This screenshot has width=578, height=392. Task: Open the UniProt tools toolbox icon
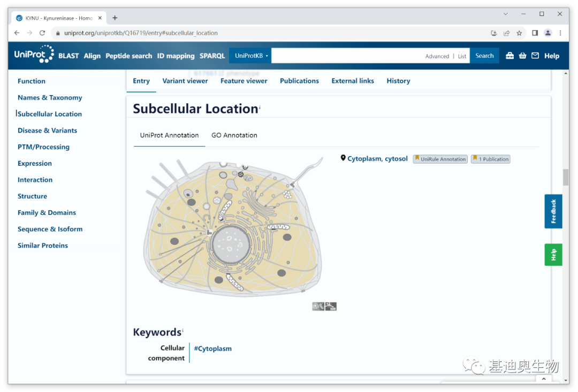[509, 56]
